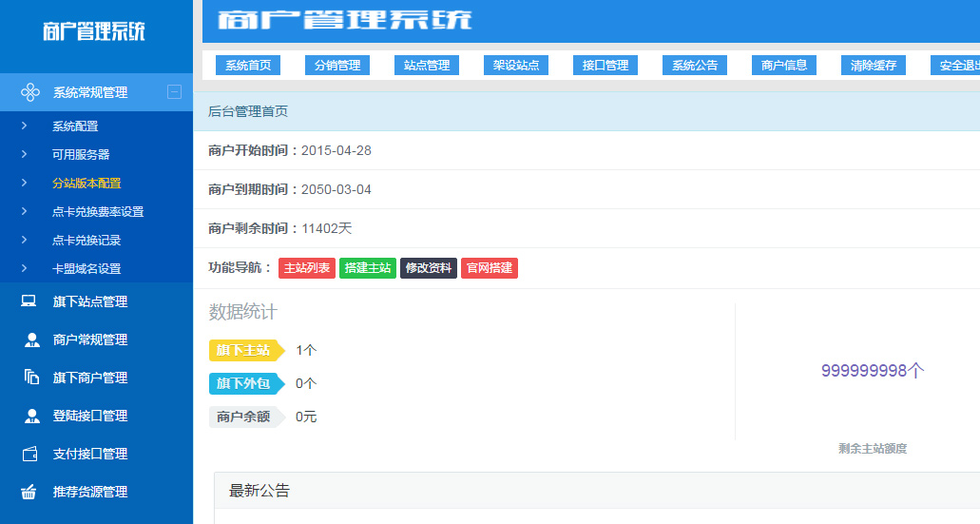Go to 系统首页 in top navigation

pos(248,66)
